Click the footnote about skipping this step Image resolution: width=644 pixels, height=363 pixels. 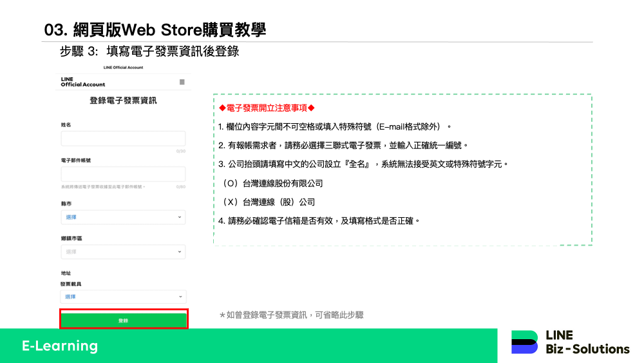click(x=291, y=315)
